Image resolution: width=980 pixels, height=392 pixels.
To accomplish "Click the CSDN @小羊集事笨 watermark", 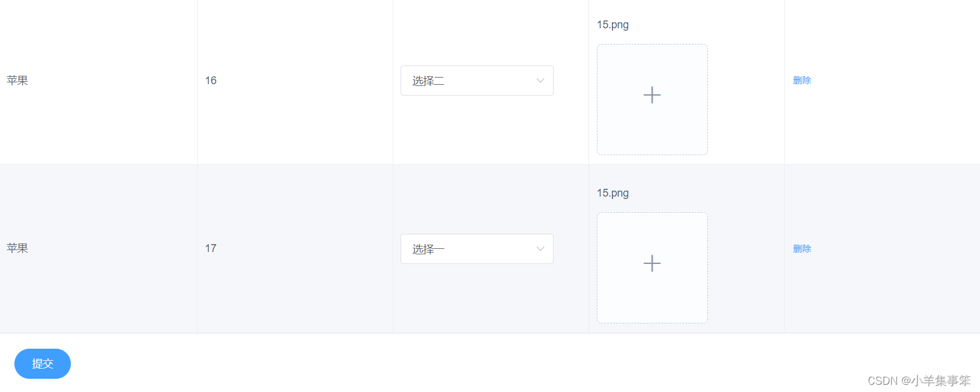I will 919,381.
